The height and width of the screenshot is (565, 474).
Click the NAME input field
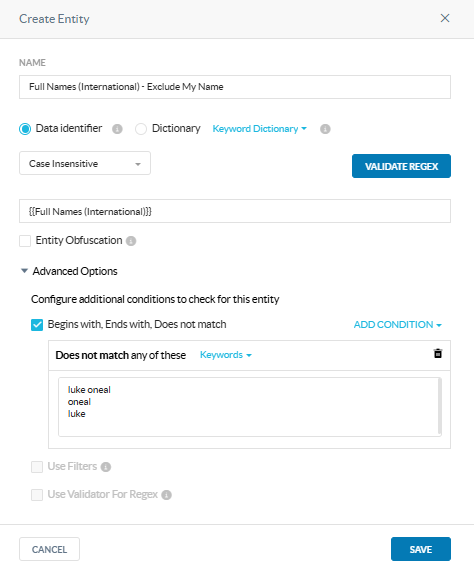click(235, 87)
